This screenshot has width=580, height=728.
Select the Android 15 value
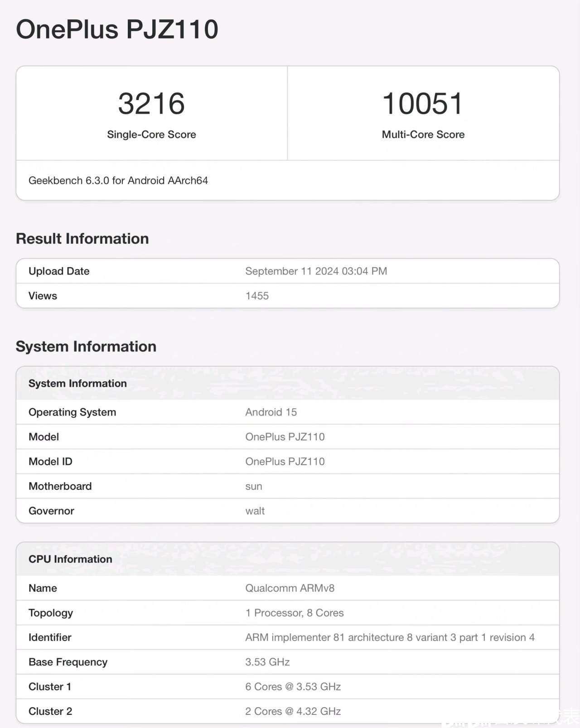click(271, 412)
